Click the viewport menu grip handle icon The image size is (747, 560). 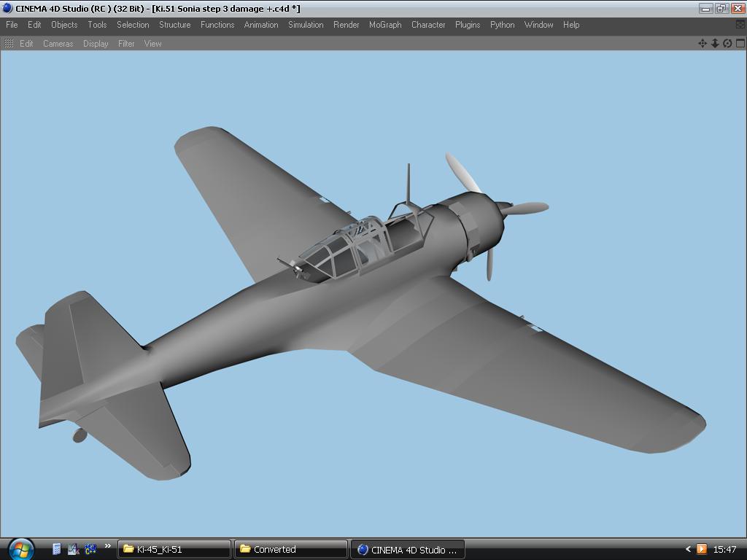pos(9,44)
